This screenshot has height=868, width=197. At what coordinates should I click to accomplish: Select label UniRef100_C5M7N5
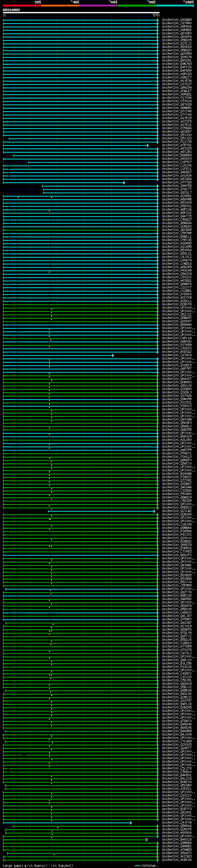tap(177, 233)
